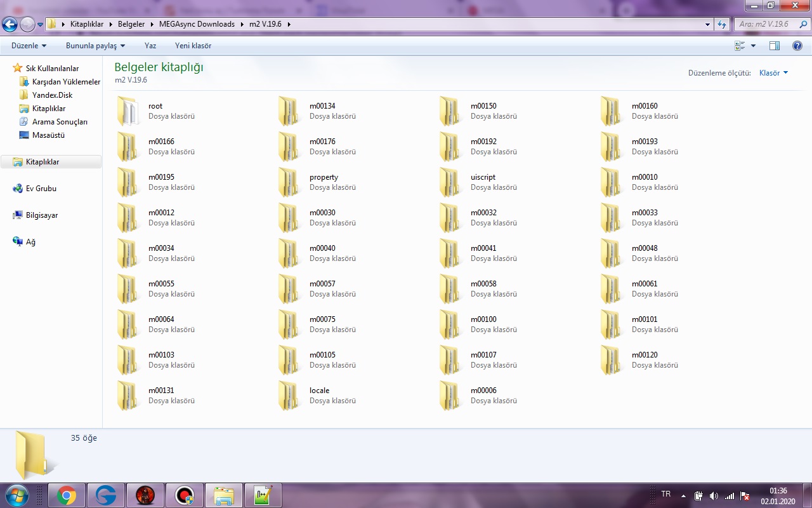The height and width of the screenshot is (508, 812).
Task: Select the root folder icon
Action: tap(128, 111)
